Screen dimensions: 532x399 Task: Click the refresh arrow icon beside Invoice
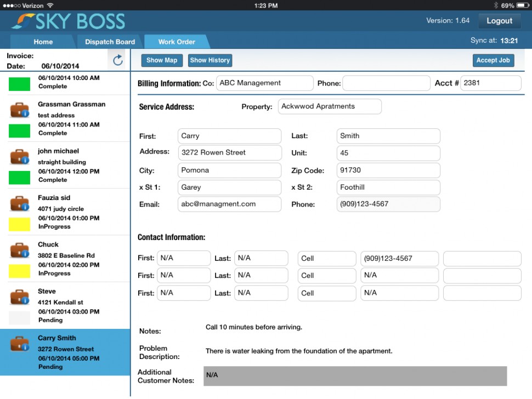(118, 60)
